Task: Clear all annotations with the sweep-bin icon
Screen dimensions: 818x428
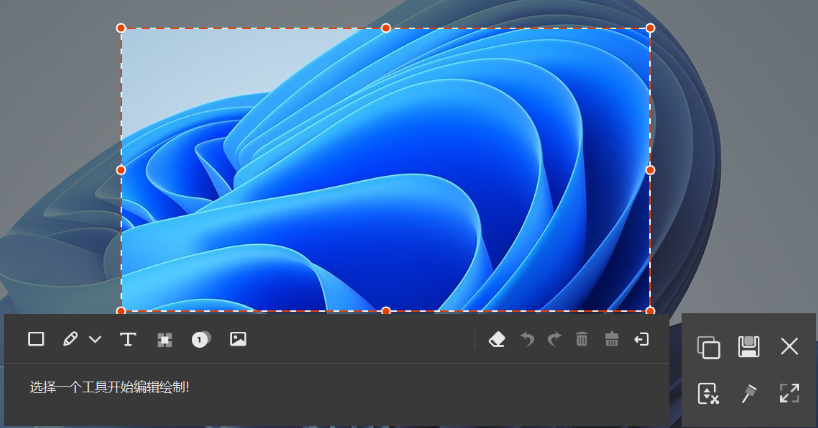Action: click(x=611, y=339)
